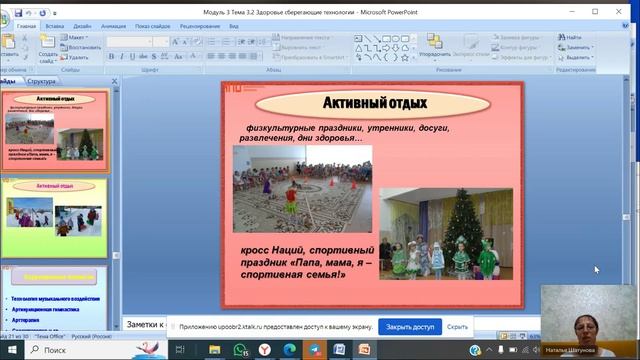Toggle numbered list formatting

click(x=227, y=42)
